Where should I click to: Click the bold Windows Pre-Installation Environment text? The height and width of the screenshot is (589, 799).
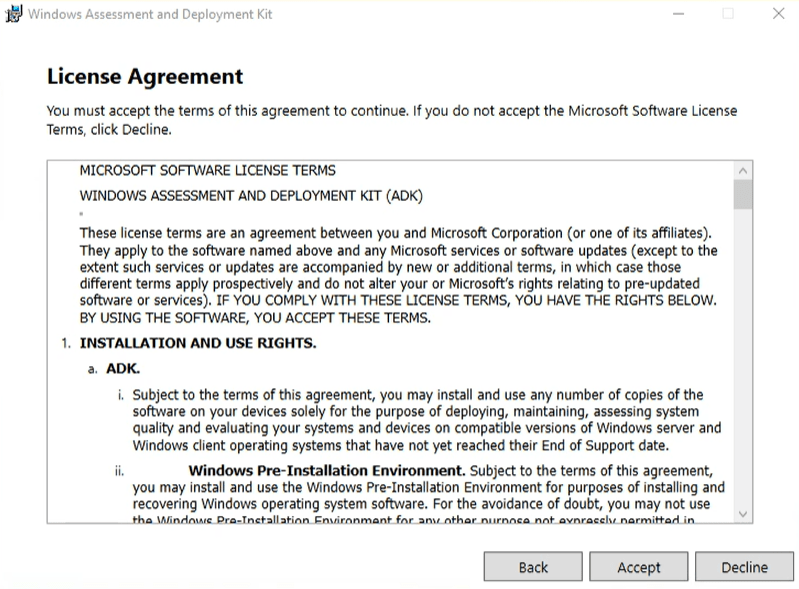[326, 470]
